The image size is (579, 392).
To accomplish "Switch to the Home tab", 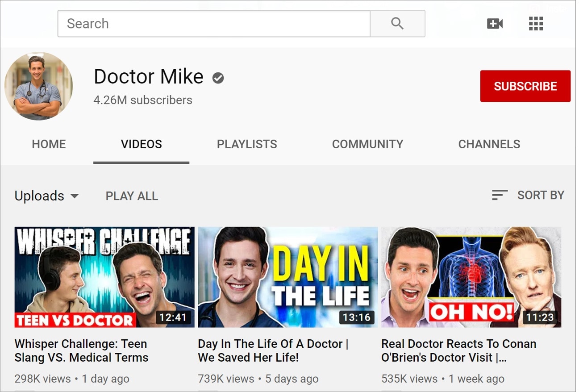I will coord(49,144).
